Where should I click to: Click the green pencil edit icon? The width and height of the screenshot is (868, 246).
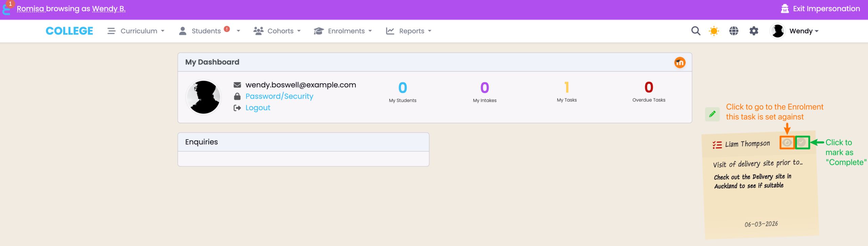coord(712,114)
